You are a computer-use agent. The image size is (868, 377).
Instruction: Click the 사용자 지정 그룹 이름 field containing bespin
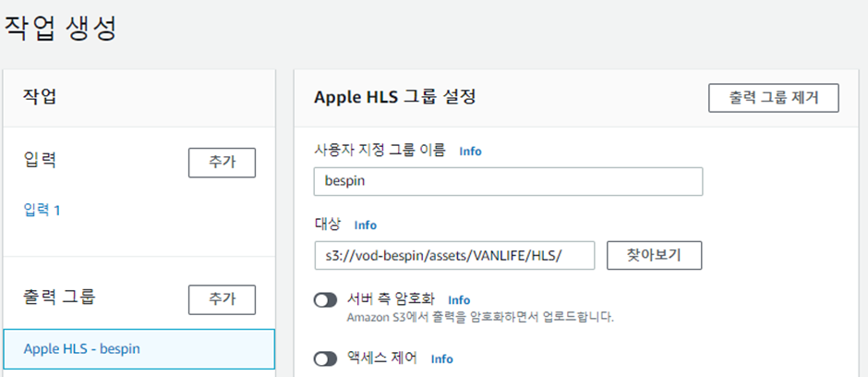point(508,182)
